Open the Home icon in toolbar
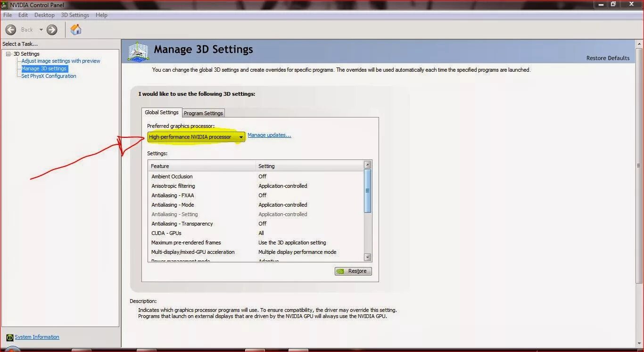Viewport: 644px width, 352px height. coord(76,30)
